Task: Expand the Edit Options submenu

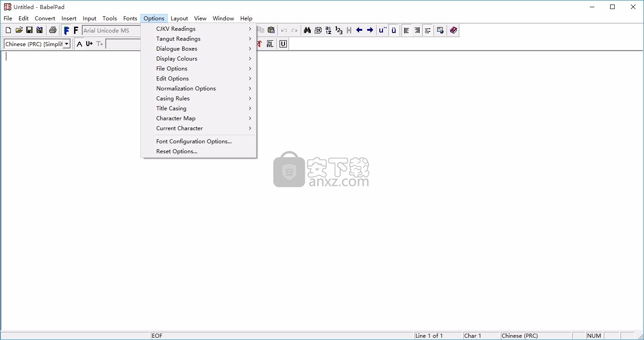Action: (x=199, y=79)
